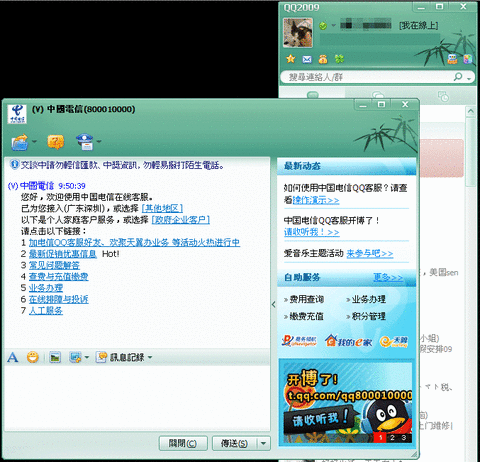Viewport: 480px width, 462px height.
Task: Open the 在线报障与投诉 link
Action: tap(59, 299)
